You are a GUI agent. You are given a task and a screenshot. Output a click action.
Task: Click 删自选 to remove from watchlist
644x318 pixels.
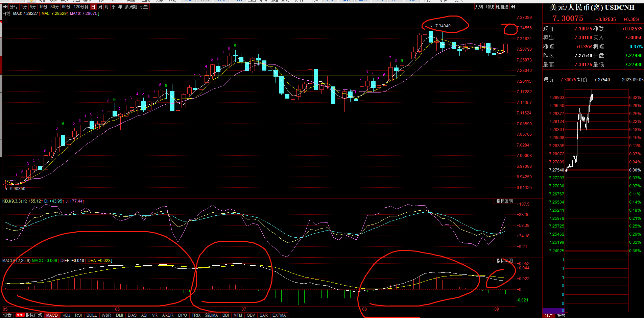502,7
